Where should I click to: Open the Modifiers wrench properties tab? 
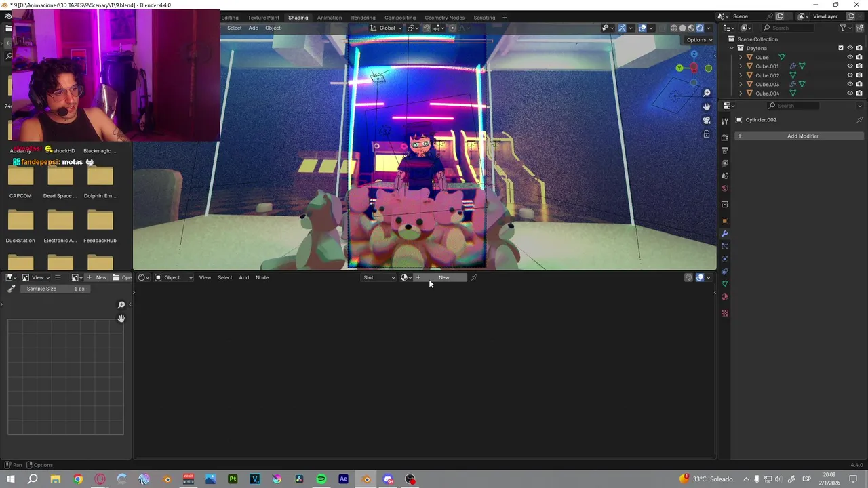[724, 234]
